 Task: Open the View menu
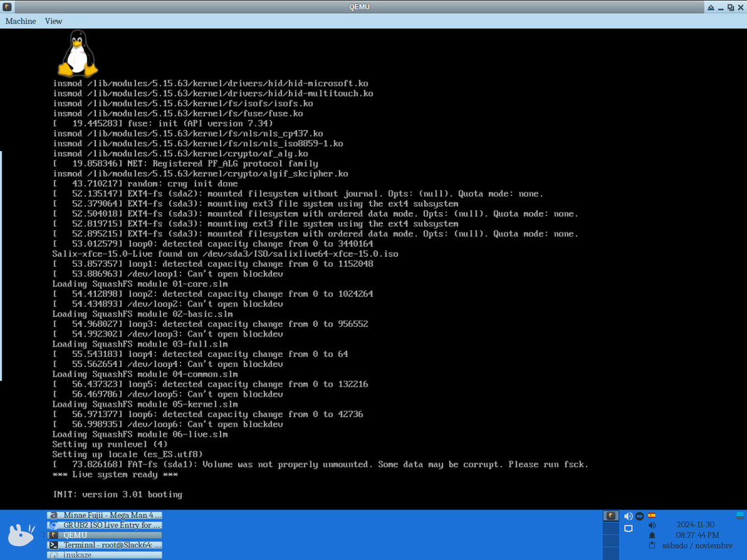53,21
